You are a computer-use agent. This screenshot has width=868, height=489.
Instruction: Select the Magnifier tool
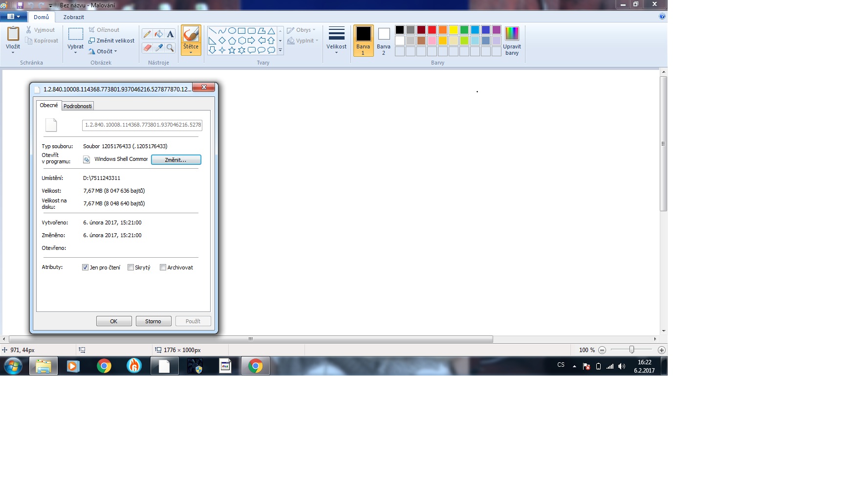(170, 47)
